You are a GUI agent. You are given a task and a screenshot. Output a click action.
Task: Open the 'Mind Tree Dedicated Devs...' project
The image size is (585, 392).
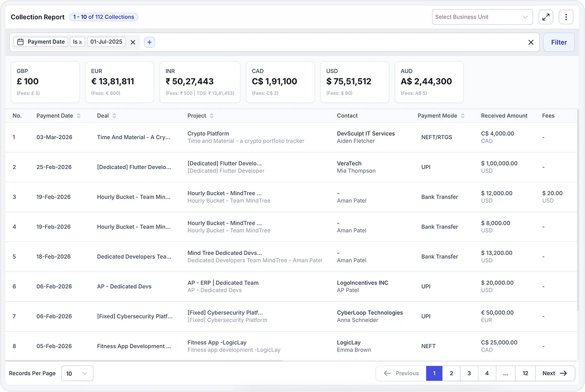[225, 253]
